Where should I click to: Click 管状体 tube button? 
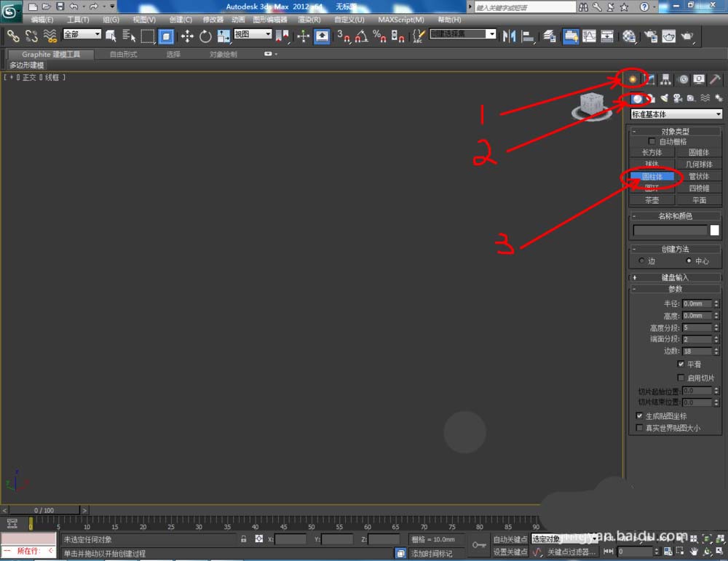tap(699, 176)
